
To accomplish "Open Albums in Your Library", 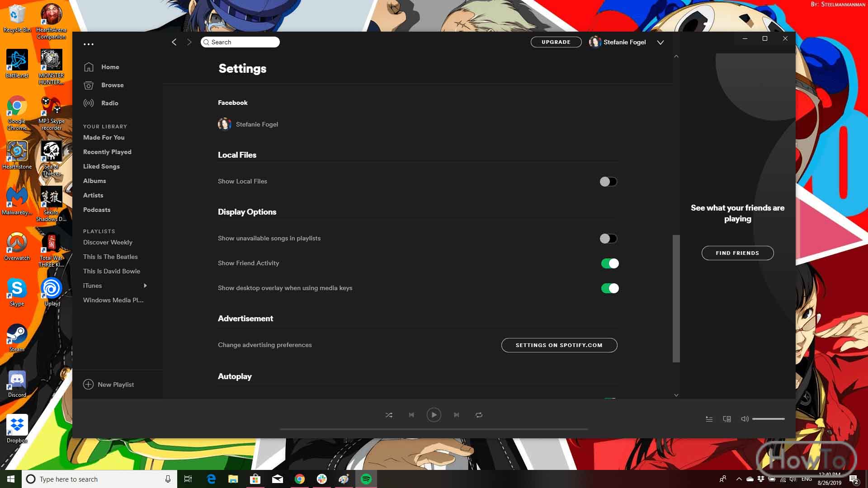I will pos(94,181).
